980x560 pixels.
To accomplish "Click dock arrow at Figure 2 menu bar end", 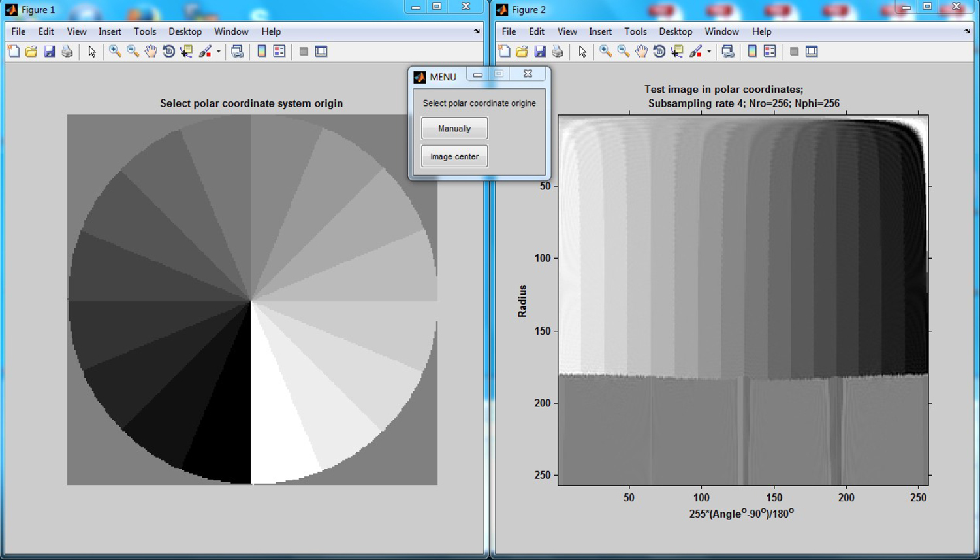I will 968,31.
